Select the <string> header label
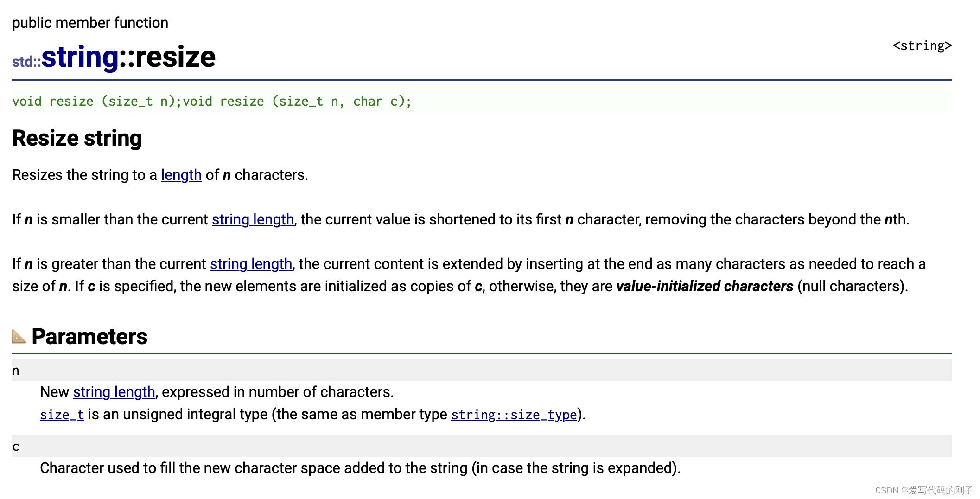This screenshot has width=980, height=499. [x=922, y=46]
